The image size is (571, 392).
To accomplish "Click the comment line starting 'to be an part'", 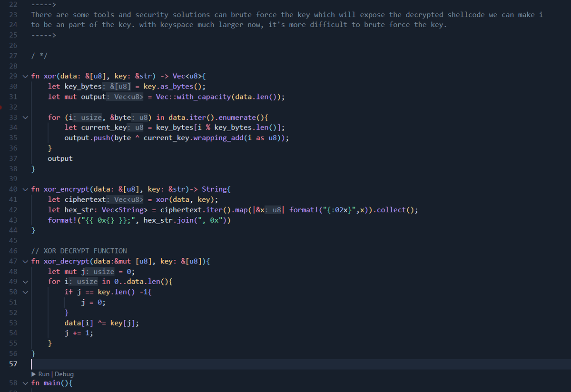I will pyautogui.click(x=239, y=25).
